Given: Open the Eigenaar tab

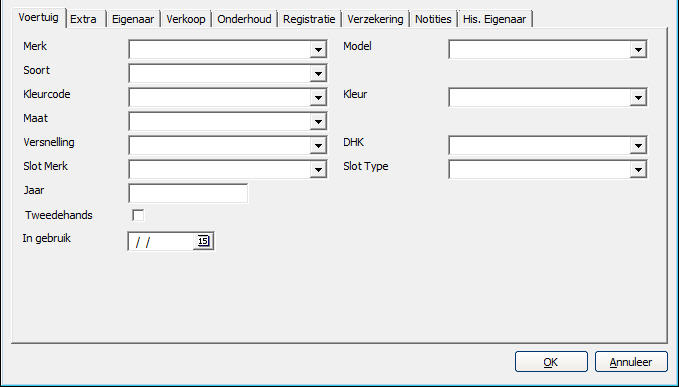Looking at the screenshot, I should coord(133,19).
